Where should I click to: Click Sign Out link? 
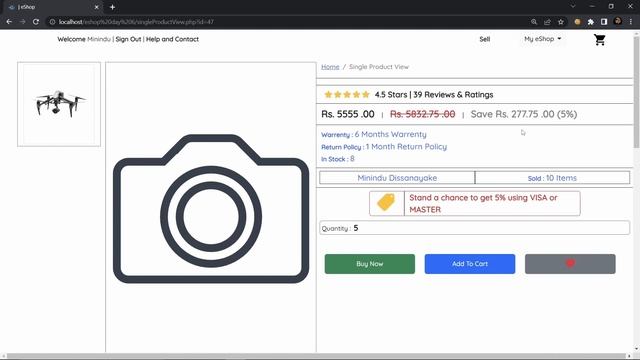point(128,39)
